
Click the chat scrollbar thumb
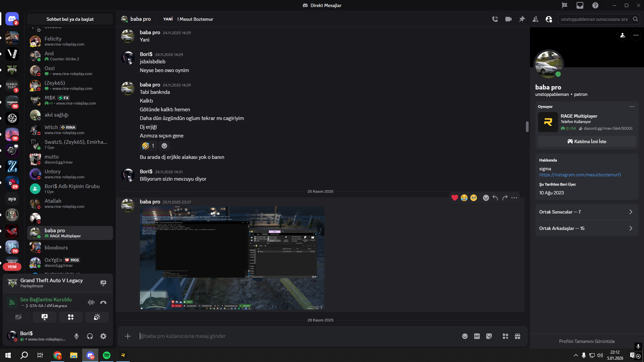[x=527, y=126]
